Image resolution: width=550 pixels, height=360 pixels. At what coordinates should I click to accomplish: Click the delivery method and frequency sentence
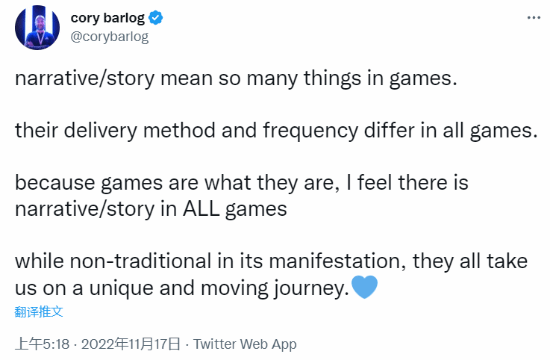[x=276, y=131]
